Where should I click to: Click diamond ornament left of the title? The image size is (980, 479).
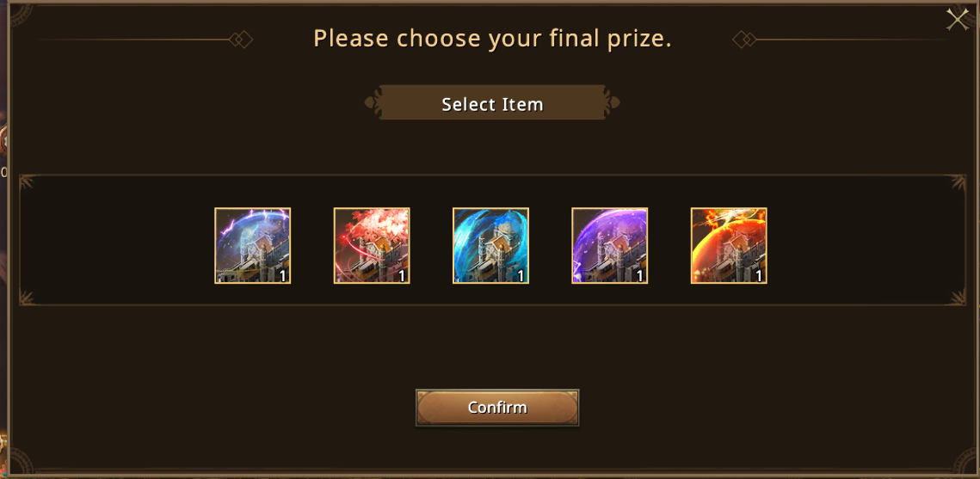coord(241,40)
